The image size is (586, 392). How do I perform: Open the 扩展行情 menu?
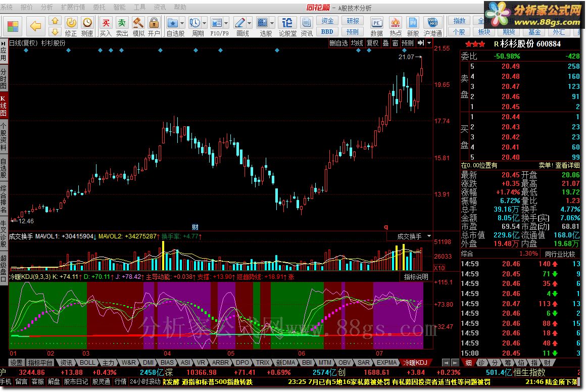(x=73, y=7)
